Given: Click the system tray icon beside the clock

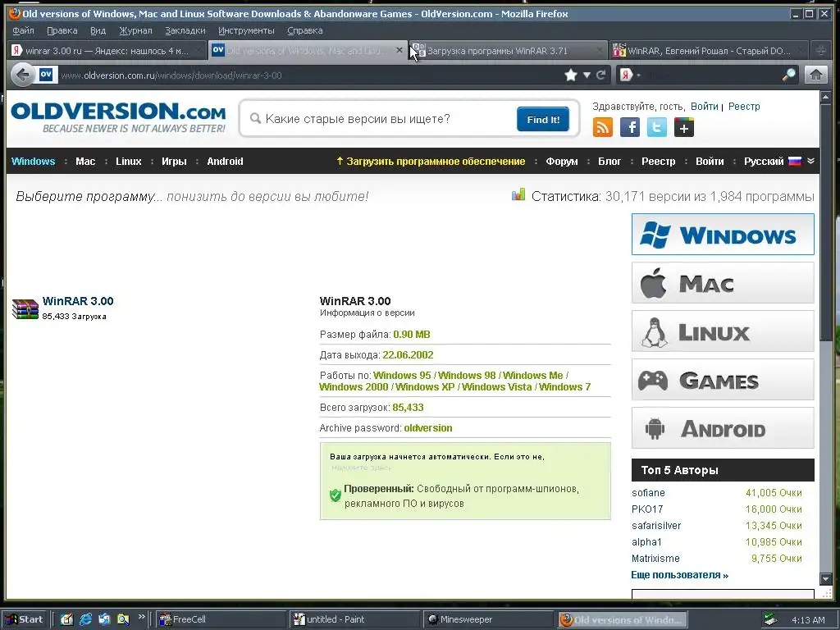Looking at the screenshot, I should click(x=769, y=619).
